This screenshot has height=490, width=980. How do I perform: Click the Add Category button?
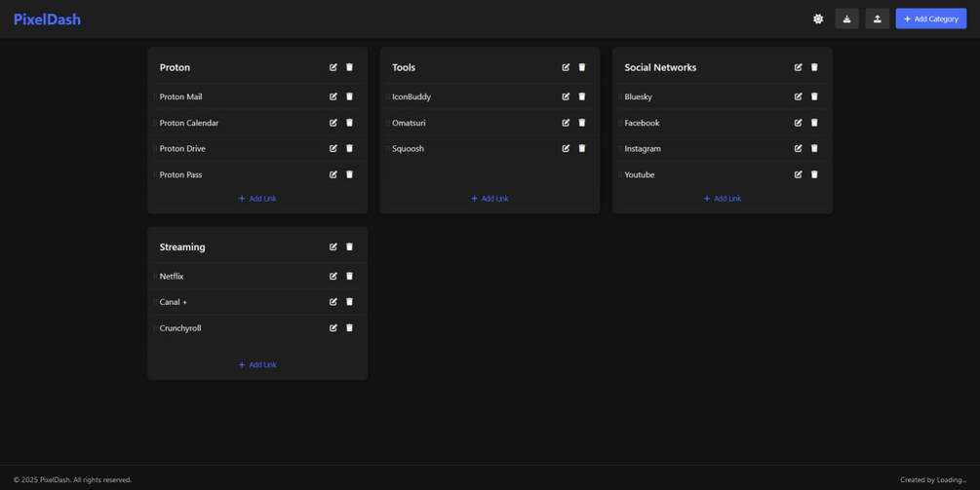tap(930, 19)
